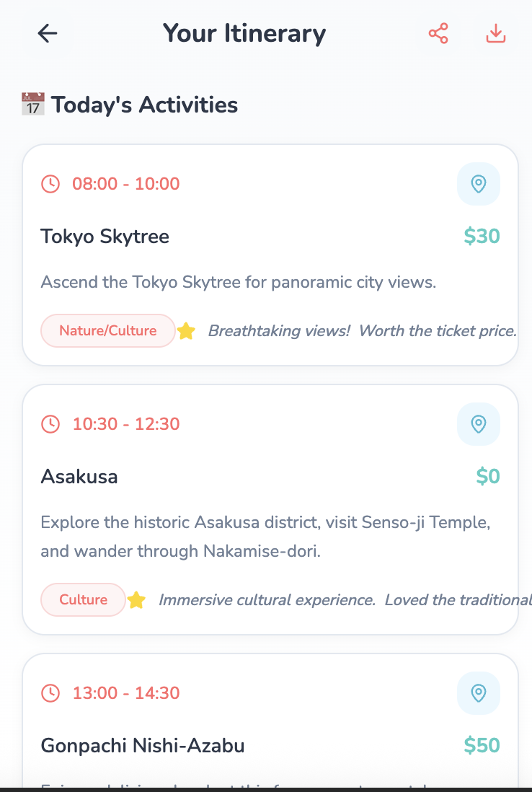Click the $50 price for Gonpachi
Screen dimensions: 532x792
(482, 745)
